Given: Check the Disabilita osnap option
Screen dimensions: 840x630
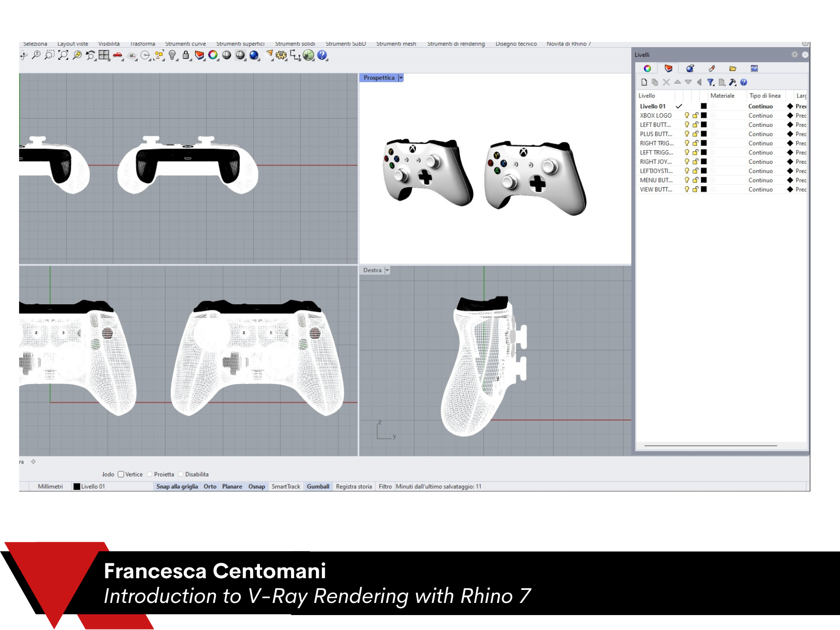Looking at the screenshot, I should (x=181, y=474).
